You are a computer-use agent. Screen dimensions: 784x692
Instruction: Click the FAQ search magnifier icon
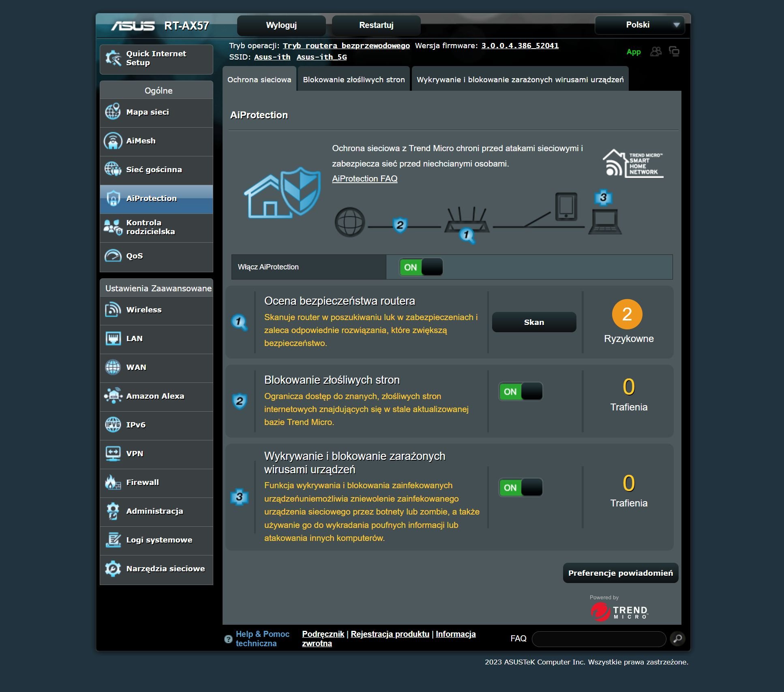tap(677, 639)
